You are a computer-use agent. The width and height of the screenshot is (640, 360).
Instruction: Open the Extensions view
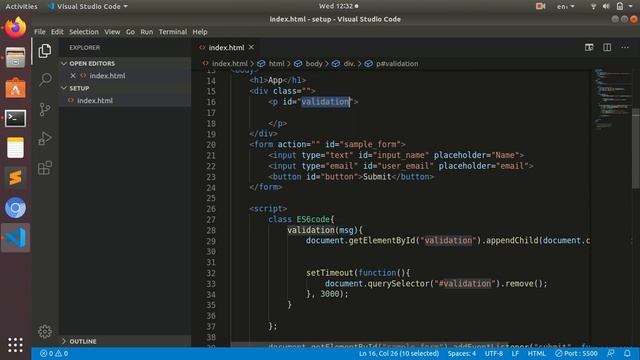45,168
